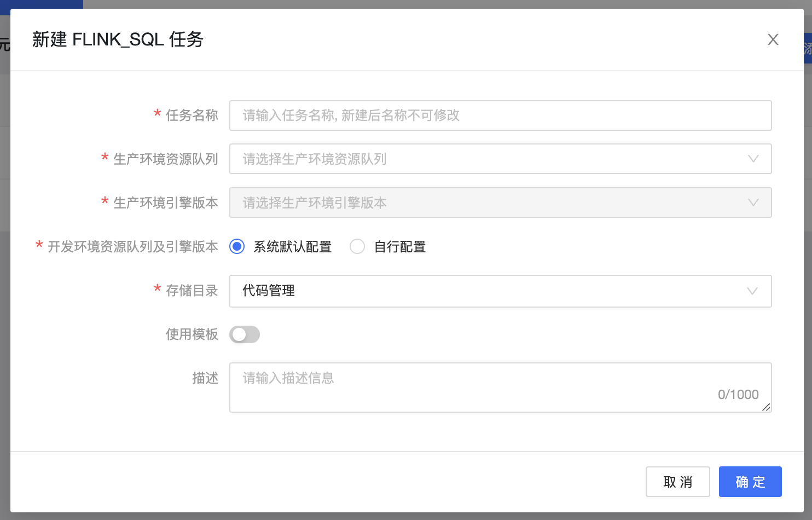Click the 使用模板 label text
The image size is (812, 520).
(192, 334)
